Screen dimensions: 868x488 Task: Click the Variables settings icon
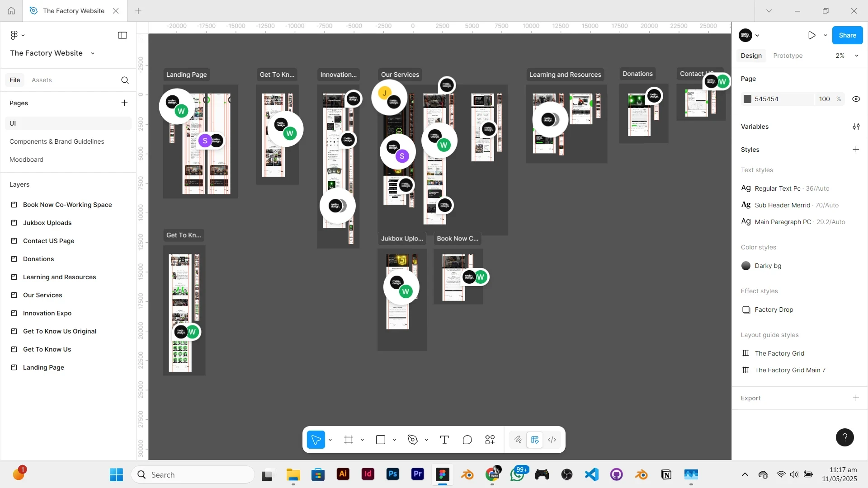pos(856,127)
